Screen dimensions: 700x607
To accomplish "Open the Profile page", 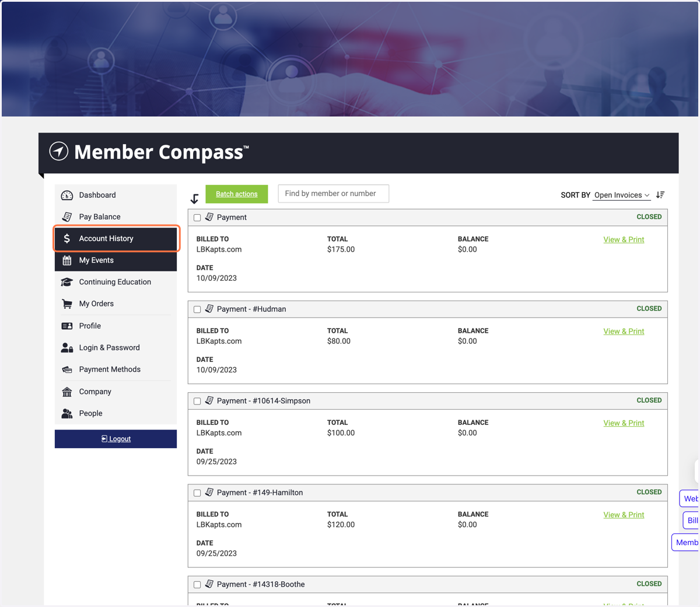I will coord(116,326).
